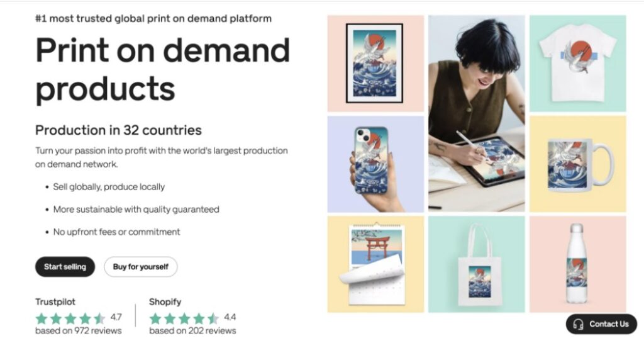Click the Shopify rating label
Image resolution: width=644 pixels, height=343 pixels.
(165, 301)
